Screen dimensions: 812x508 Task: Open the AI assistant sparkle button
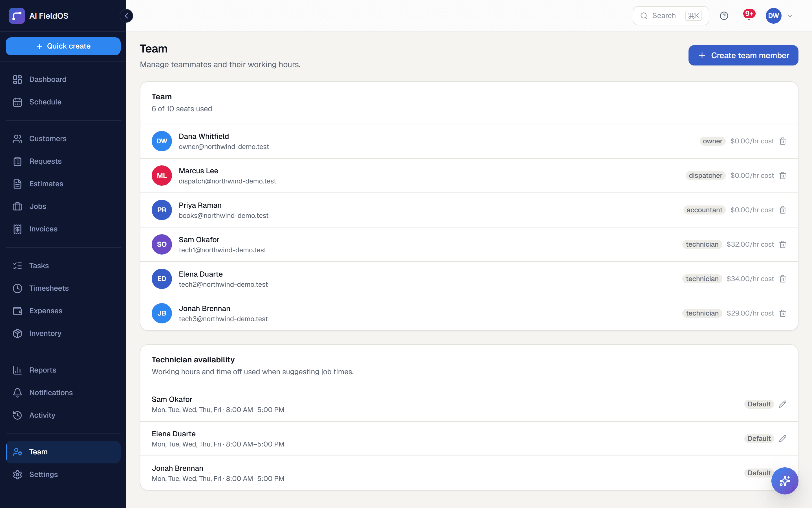coord(784,481)
